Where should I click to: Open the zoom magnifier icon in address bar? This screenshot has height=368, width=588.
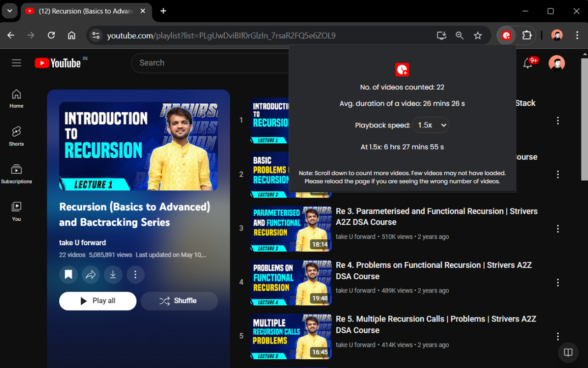459,35
